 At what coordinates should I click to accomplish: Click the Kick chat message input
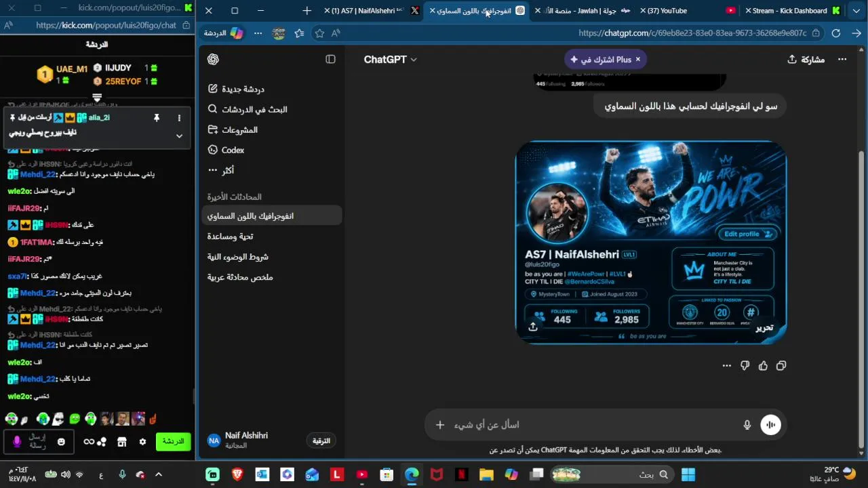click(37, 442)
